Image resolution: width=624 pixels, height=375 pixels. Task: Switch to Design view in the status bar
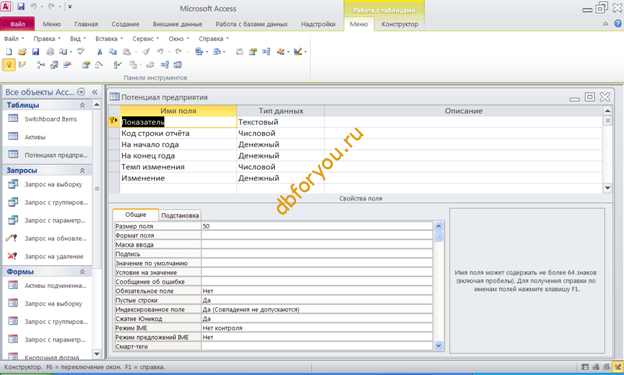(618, 367)
